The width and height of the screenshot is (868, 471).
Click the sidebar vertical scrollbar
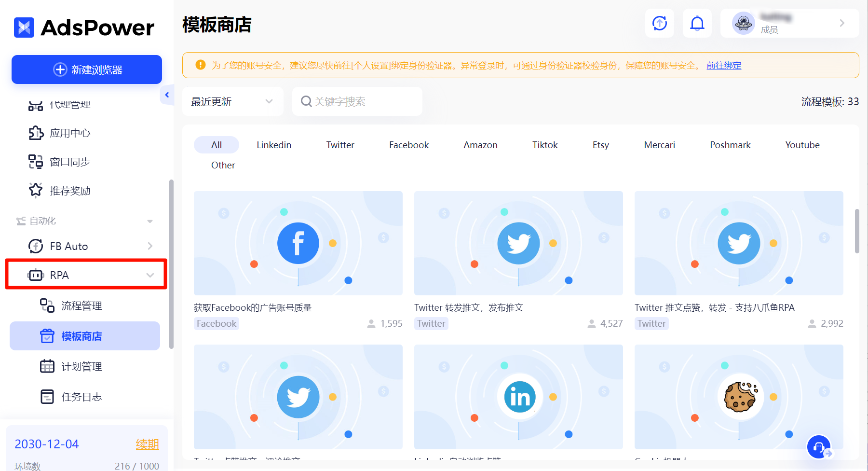point(171,264)
